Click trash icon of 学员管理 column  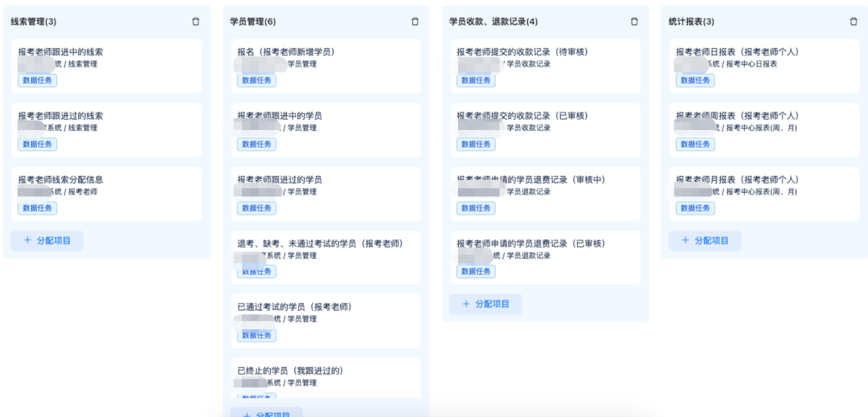pyautogui.click(x=416, y=22)
